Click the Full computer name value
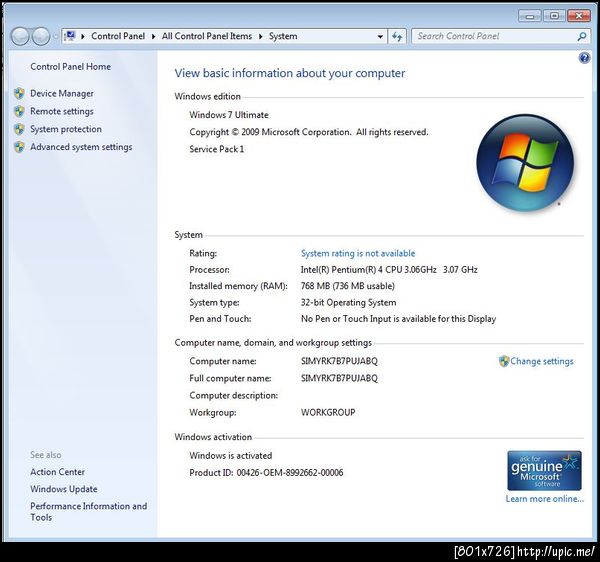Screen dimensions: 600x562 coord(339,378)
